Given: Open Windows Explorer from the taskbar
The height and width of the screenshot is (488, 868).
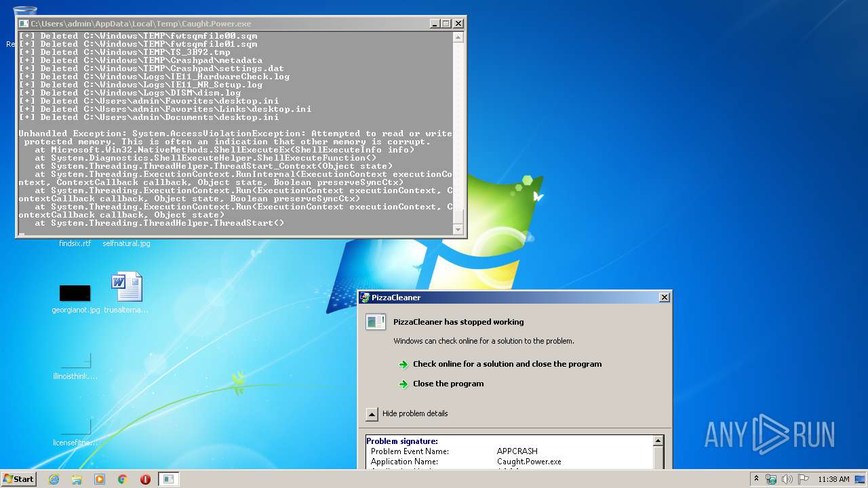Looking at the screenshot, I should pyautogui.click(x=77, y=479).
